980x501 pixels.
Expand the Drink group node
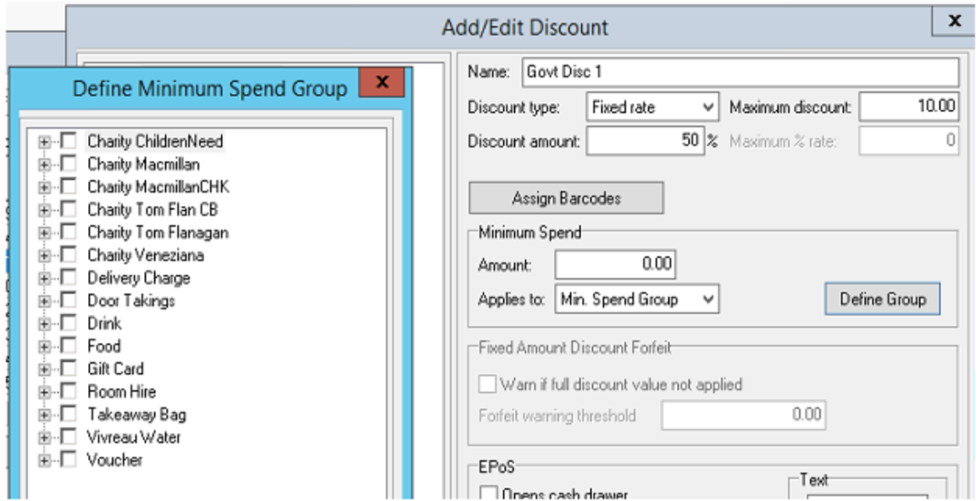click(44, 324)
